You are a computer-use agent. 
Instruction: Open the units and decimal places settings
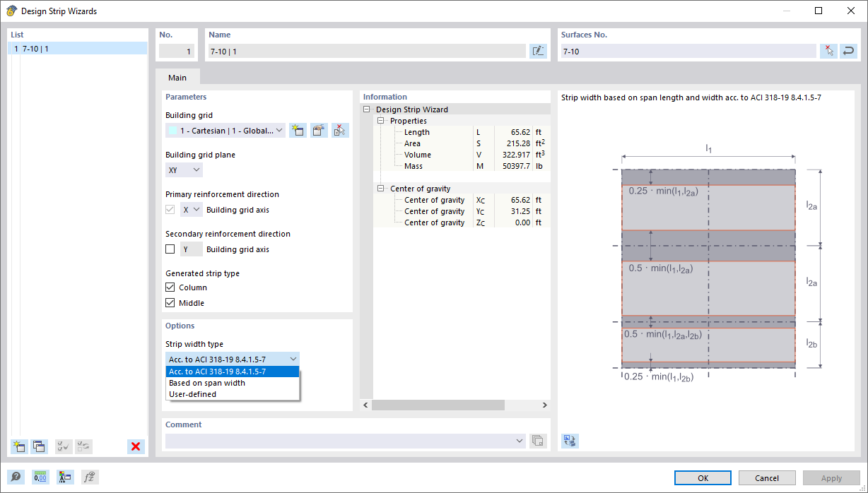click(x=40, y=477)
